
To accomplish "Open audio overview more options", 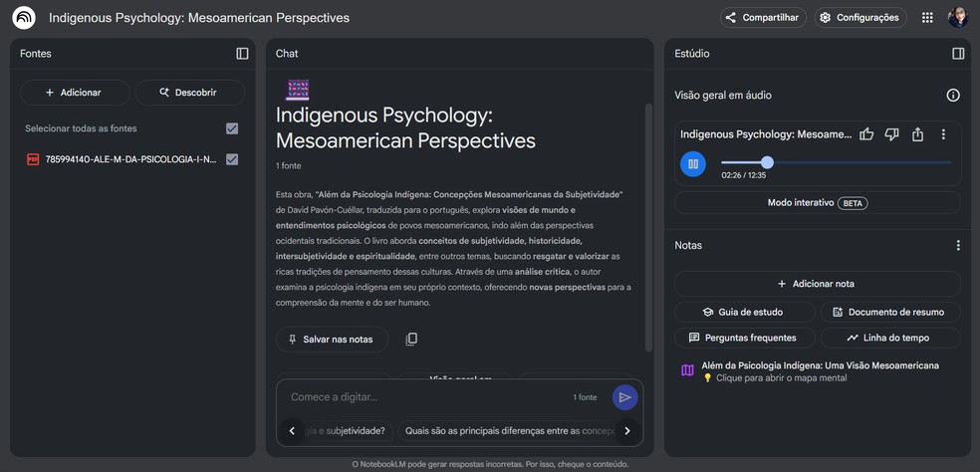I will (x=943, y=134).
